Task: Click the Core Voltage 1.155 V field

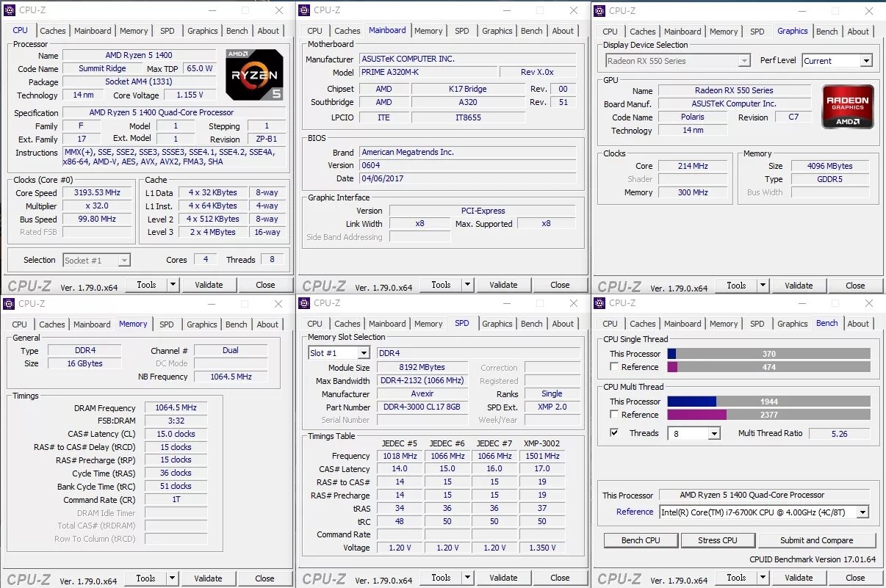Action: click(190, 95)
